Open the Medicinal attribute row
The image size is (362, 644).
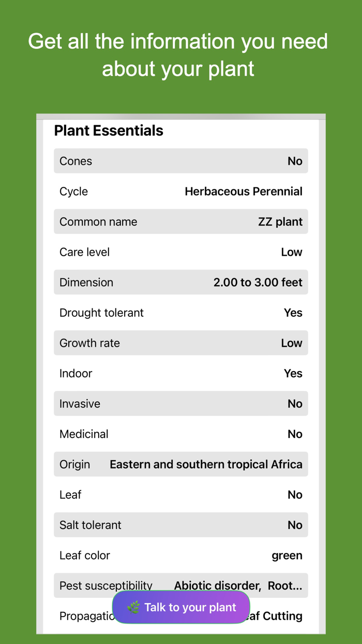click(x=181, y=434)
